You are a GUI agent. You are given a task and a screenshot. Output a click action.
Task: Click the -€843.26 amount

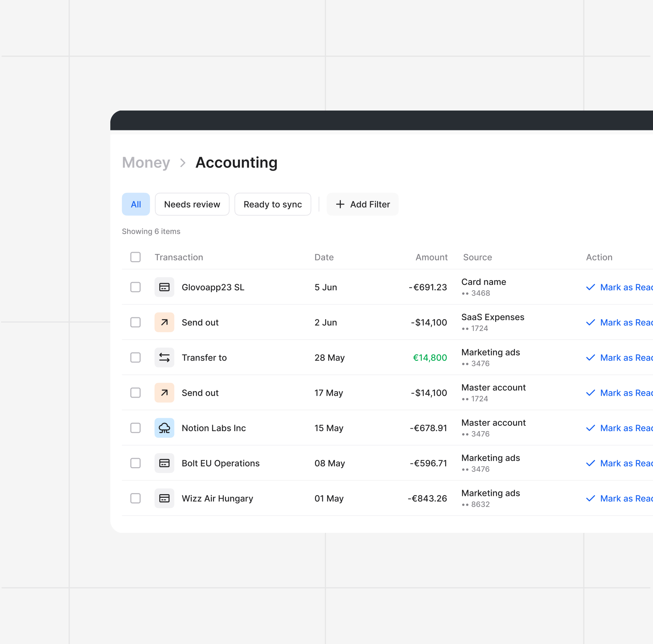[427, 498]
